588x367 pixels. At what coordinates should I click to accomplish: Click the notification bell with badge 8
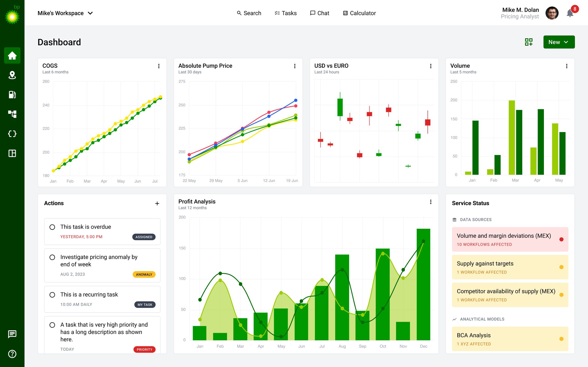pyautogui.click(x=570, y=13)
